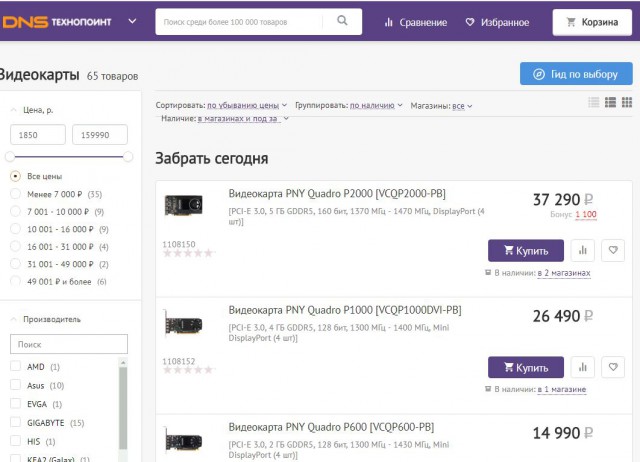This screenshot has height=462, width=640.
Task: Click minimum price field 1850
Action: pos(38,135)
